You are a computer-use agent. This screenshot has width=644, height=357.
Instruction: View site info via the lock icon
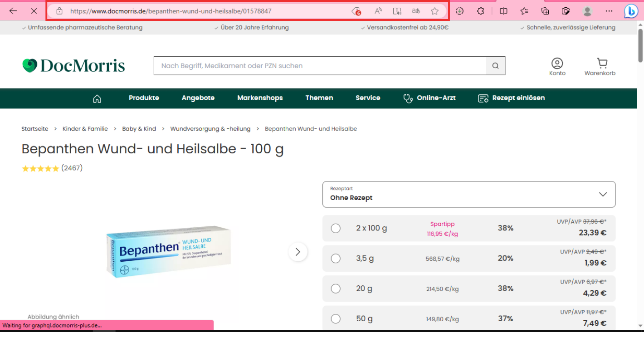click(59, 11)
